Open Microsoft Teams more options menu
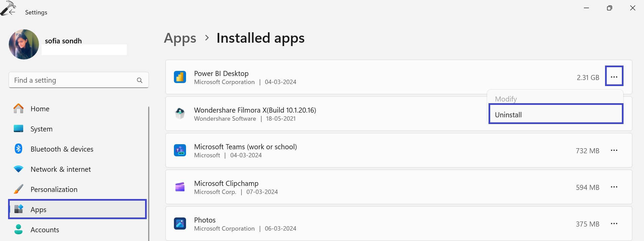644x241 pixels. tap(614, 150)
